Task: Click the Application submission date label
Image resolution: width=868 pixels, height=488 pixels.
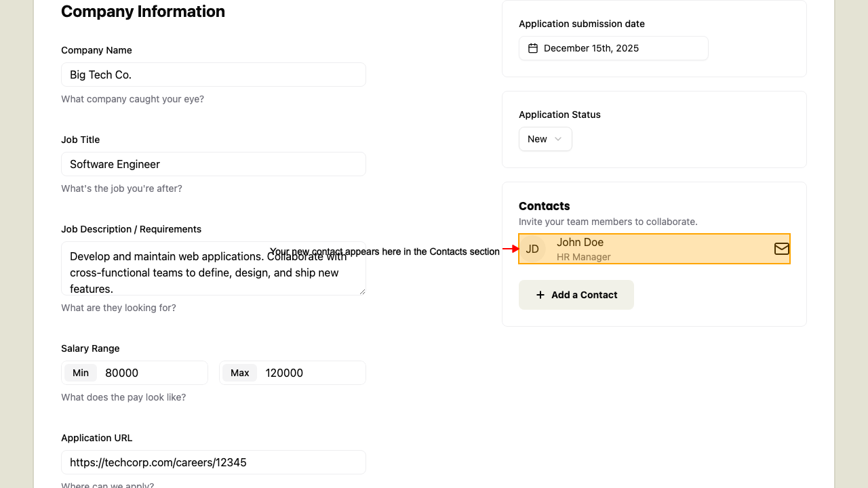Action: click(x=581, y=24)
